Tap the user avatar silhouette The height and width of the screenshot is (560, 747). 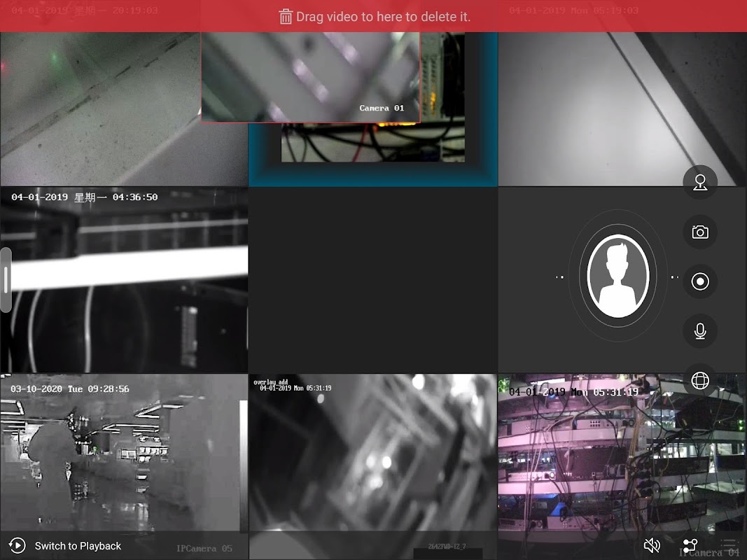click(x=618, y=276)
